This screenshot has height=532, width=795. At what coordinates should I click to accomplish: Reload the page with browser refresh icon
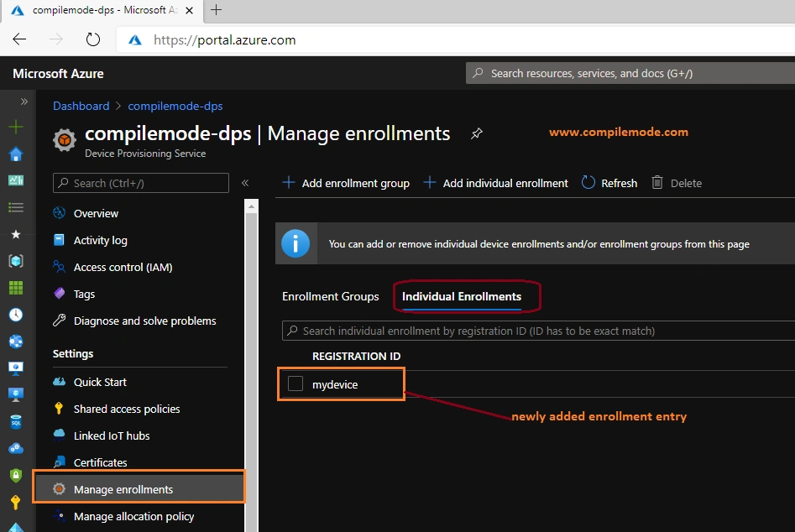tap(93, 39)
